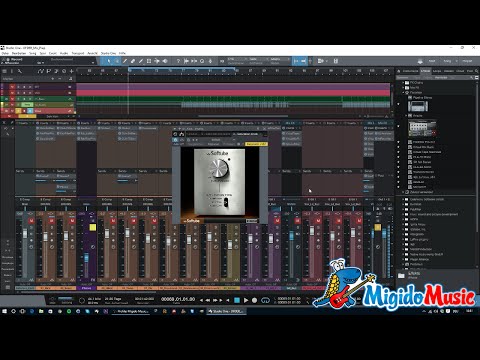This screenshot has width=480, height=360.
Task: Open the Ansicht menu
Action: tap(92, 53)
